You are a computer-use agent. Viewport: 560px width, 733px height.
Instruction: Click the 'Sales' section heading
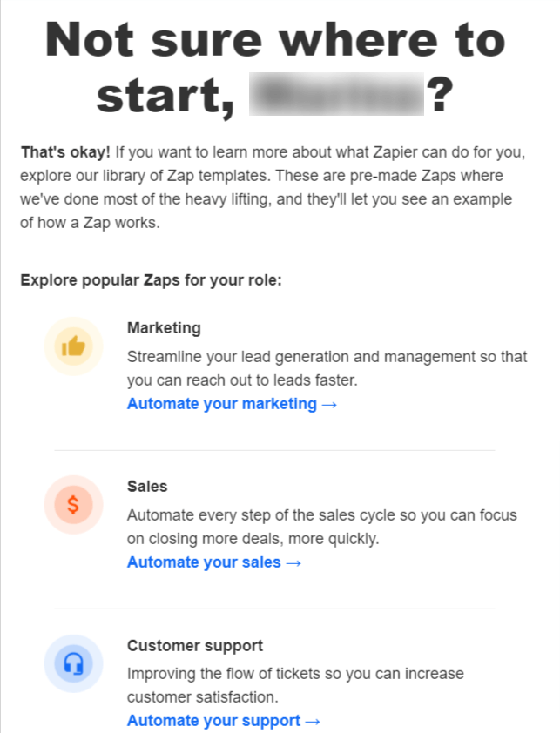(147, 487)
